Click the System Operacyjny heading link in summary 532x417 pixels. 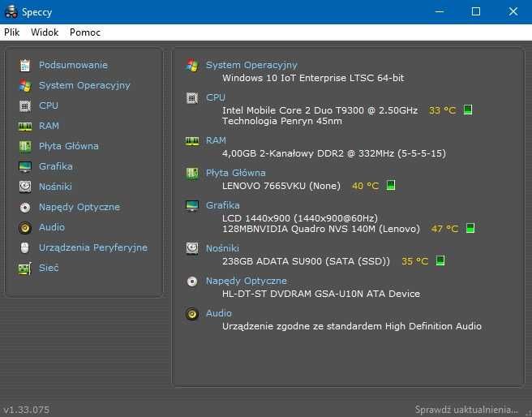point(251,65)
